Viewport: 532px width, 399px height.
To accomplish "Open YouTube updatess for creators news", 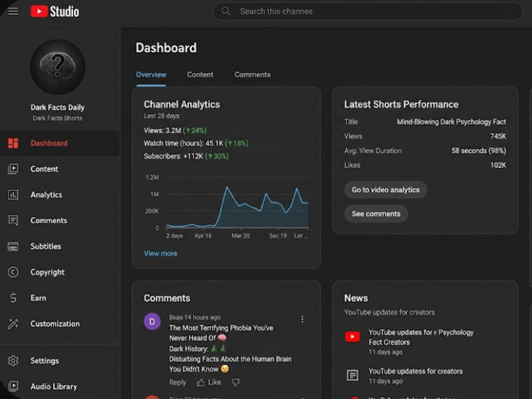I will (415, 371).
